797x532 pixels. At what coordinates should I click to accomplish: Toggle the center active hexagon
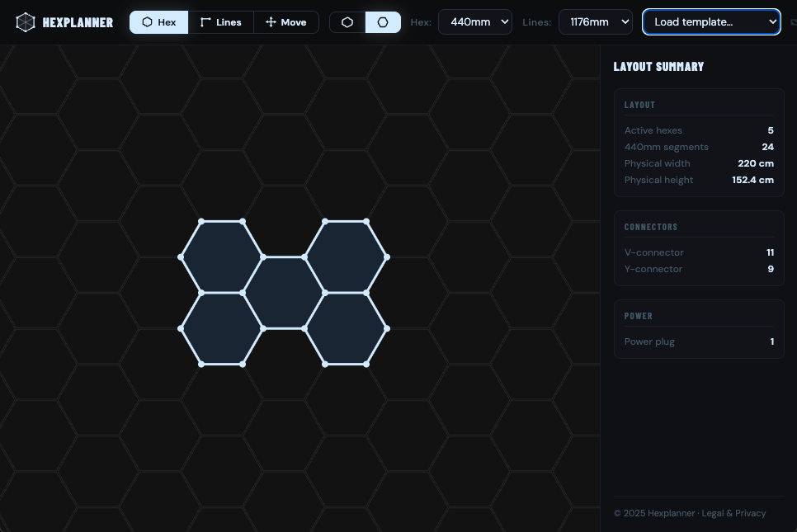point(284,293)
